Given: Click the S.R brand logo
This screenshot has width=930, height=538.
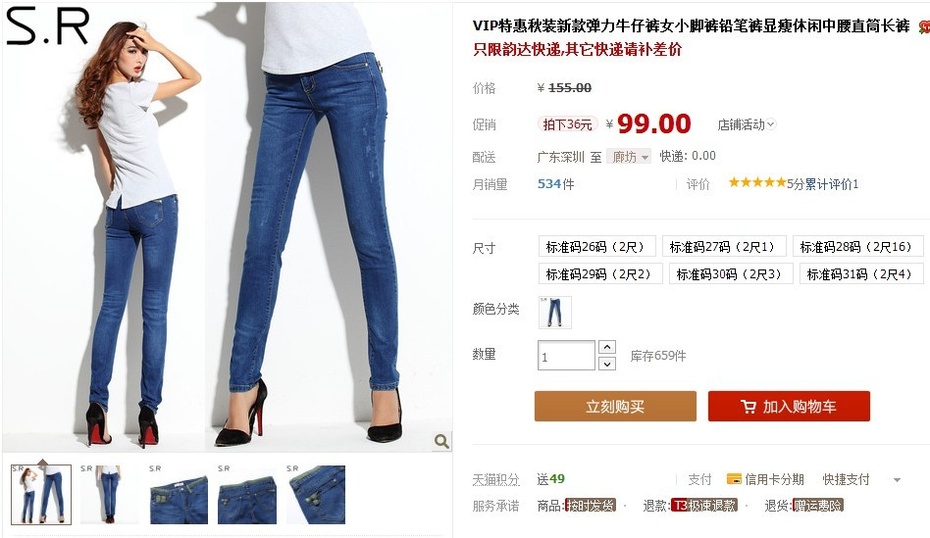Looking at the screenshot, I should [x=47, y=26].
